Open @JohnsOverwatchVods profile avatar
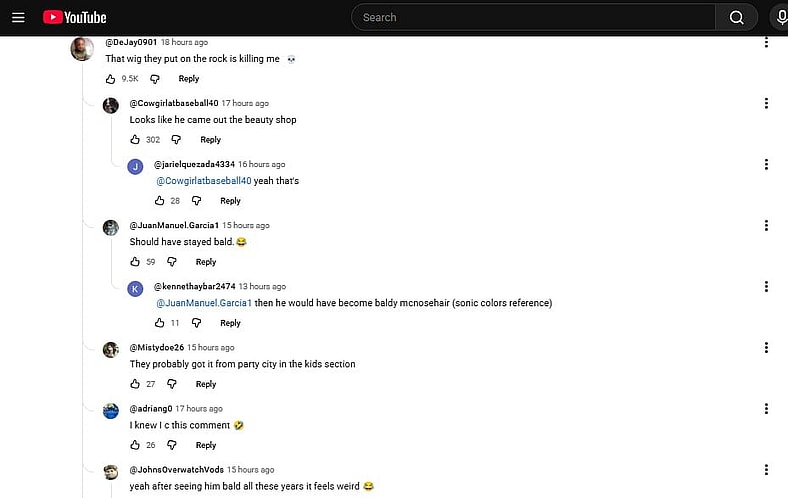This screenshot has height=498, width=788. (111, 472)
